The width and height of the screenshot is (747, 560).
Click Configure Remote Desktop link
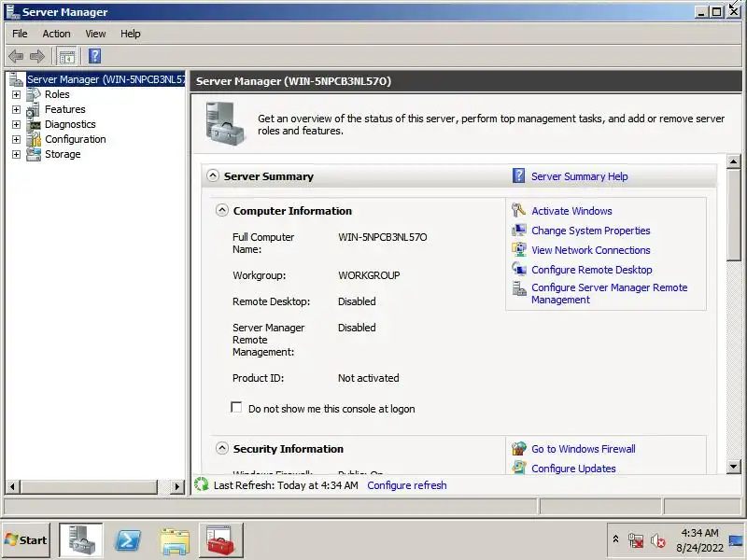[592, 270]
